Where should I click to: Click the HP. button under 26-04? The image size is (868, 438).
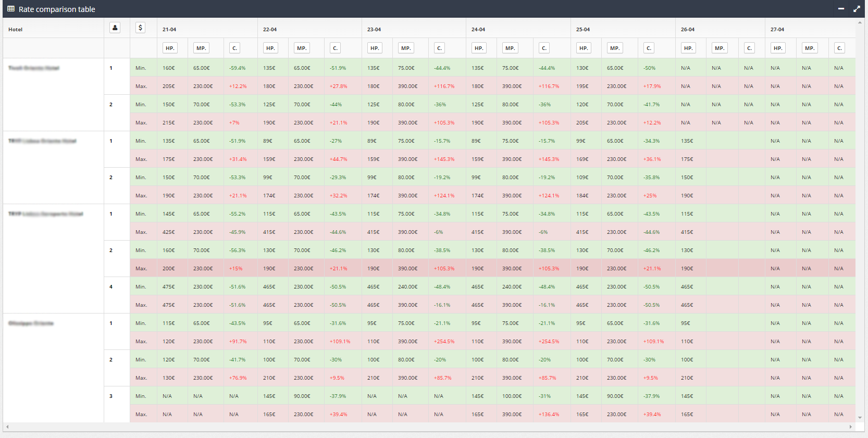pos(688,48)
